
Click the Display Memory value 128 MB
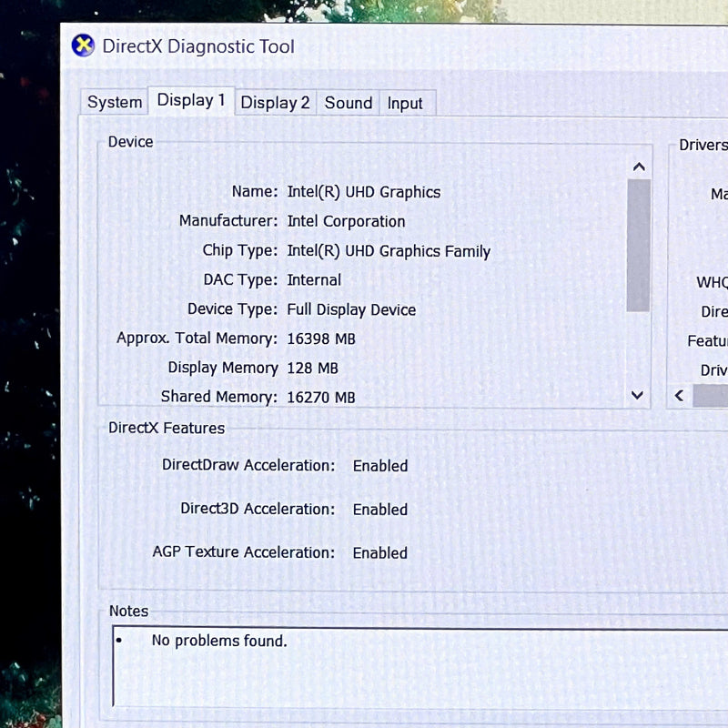tap(312, 369)
